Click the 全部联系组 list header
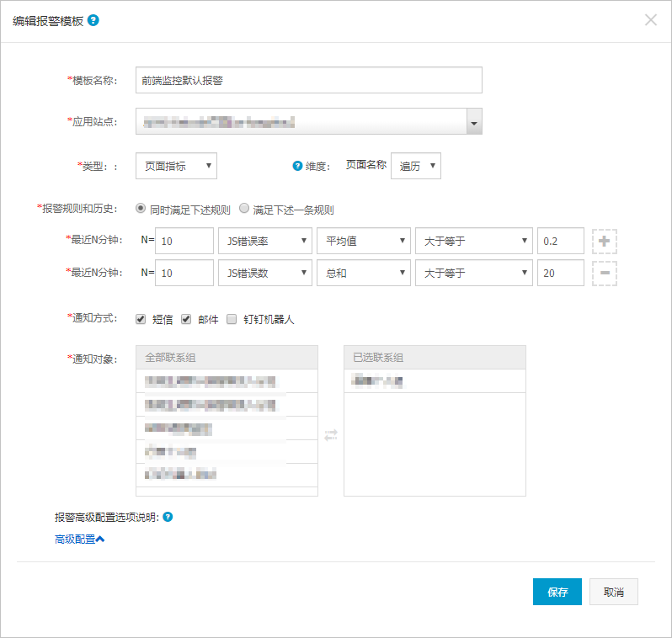This screenshot has height=638, width=672. [x=227, y=358]
